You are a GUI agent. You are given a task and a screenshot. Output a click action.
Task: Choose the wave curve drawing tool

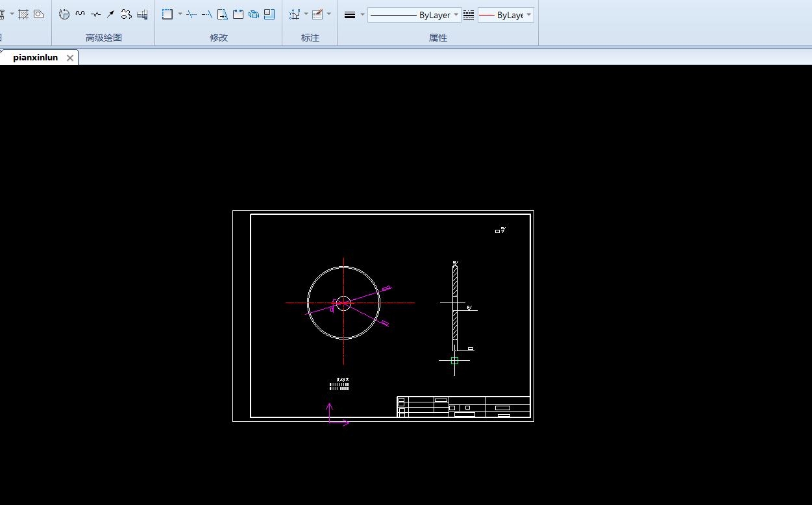80,14
